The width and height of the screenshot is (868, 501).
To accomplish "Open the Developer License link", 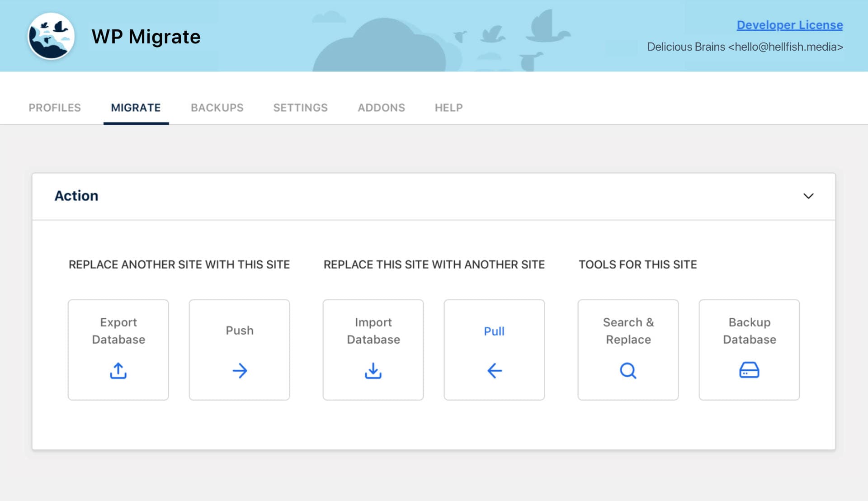I will pyautogui.click(x=790, y=25).
